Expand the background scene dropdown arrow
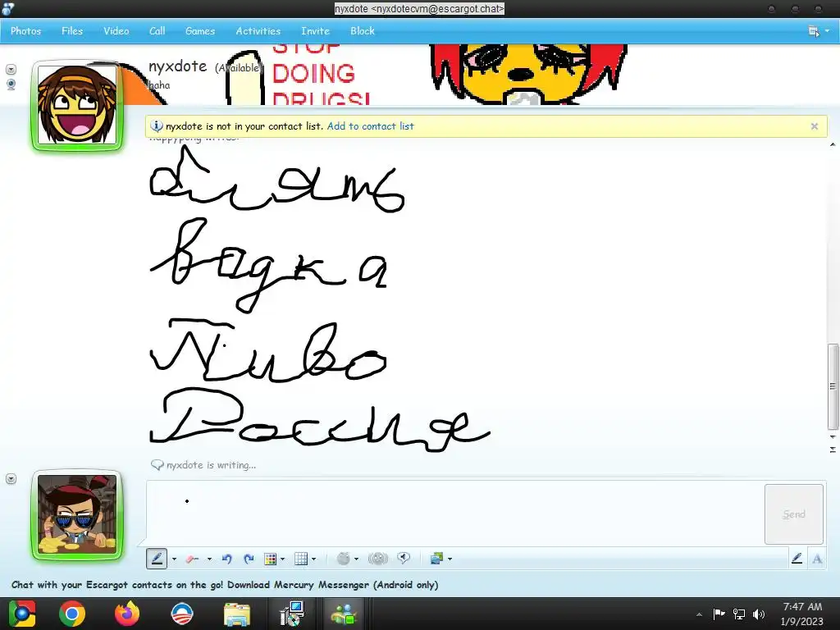 [x=450, y=559]
